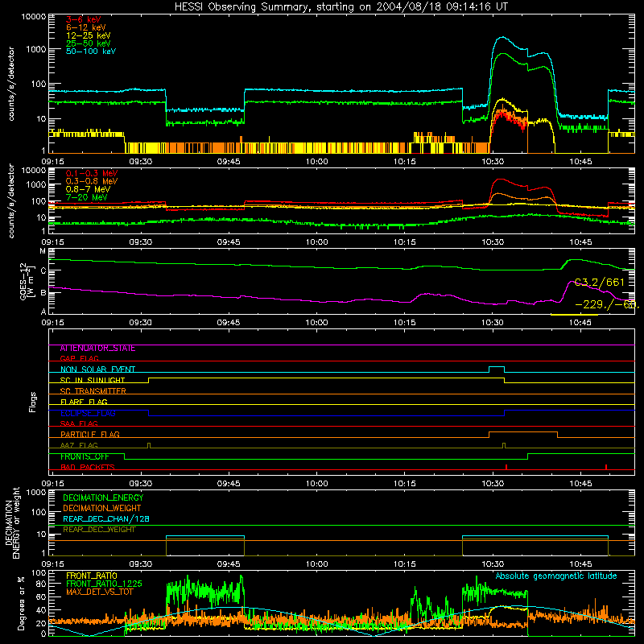
Task: Click the raised PARTICLE_FLAG orange segment
Action: tap(522, 432)
